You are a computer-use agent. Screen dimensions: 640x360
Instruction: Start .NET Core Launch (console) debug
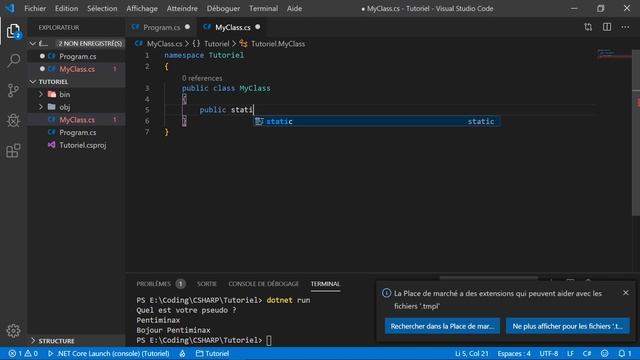pyautogui.click(x=109, y=353)
